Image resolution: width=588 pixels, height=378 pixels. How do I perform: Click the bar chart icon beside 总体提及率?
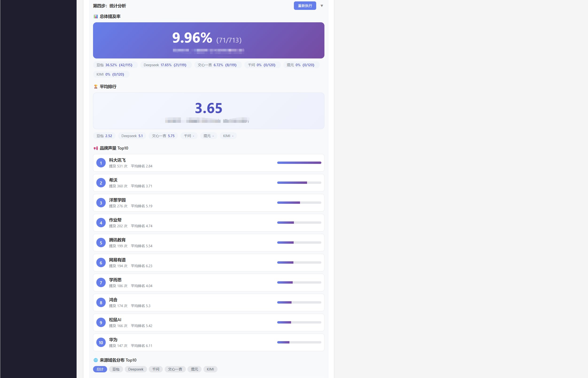point(96,16)
